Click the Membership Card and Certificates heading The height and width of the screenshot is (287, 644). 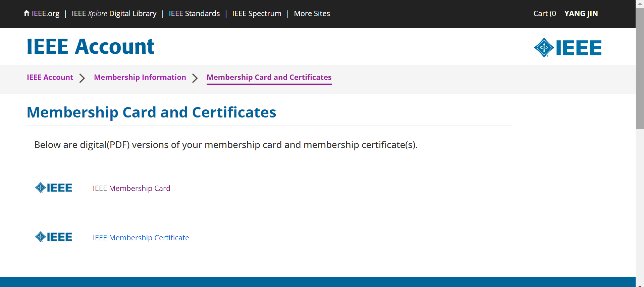[151, 112]
